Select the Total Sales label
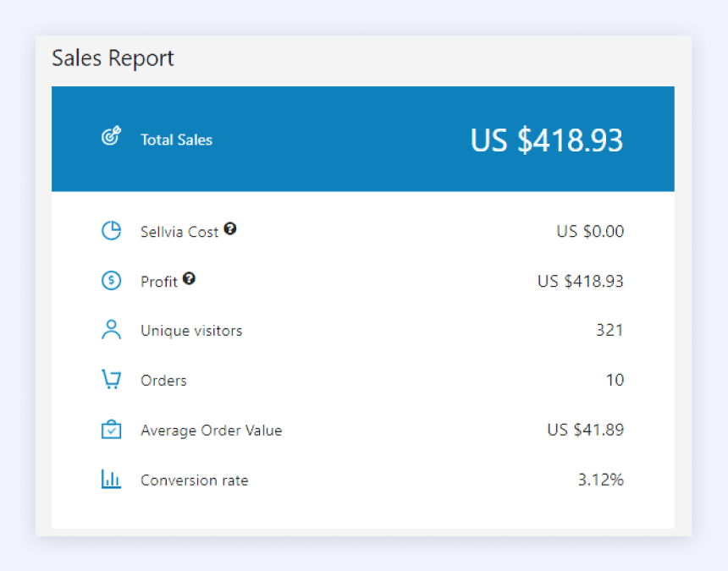 (x=176, y=140)
